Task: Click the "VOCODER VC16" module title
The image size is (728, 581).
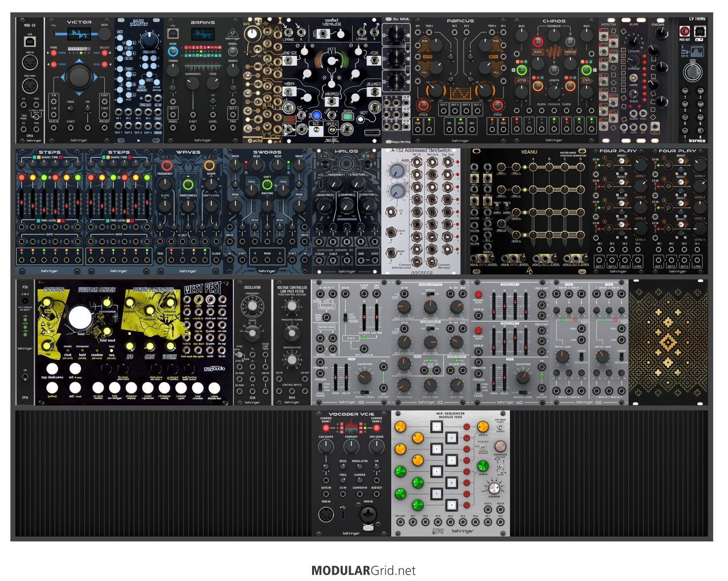Action: click(x=351, y=414)
